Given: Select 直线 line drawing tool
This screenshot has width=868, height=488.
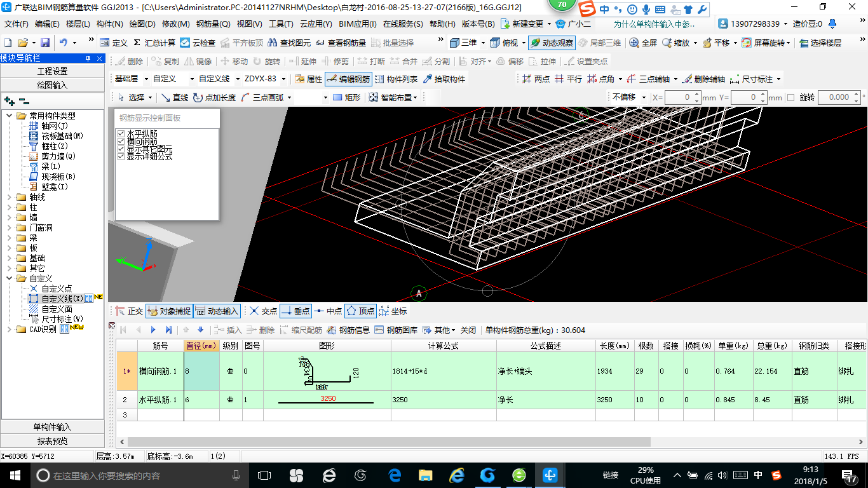Looking at the screenshot, I should [174, 97].
